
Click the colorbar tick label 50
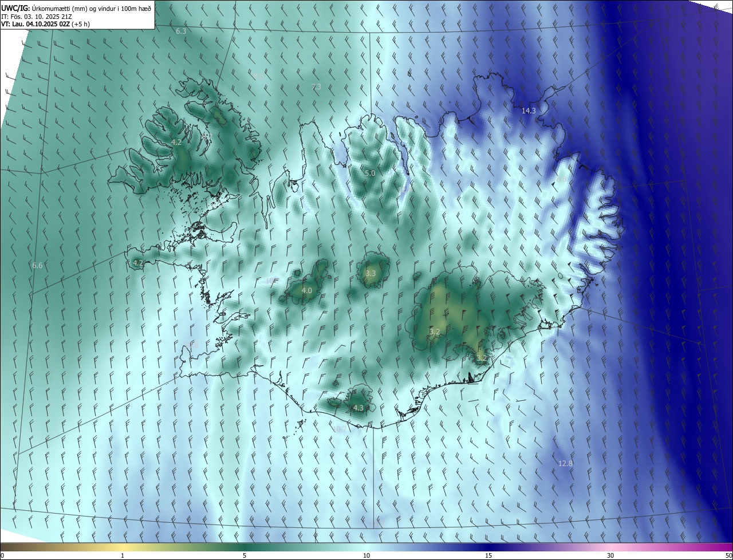click(x=728, y=555)
